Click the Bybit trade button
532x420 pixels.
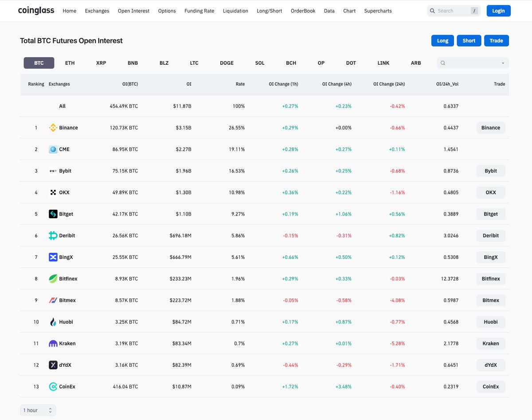[491, 171]
